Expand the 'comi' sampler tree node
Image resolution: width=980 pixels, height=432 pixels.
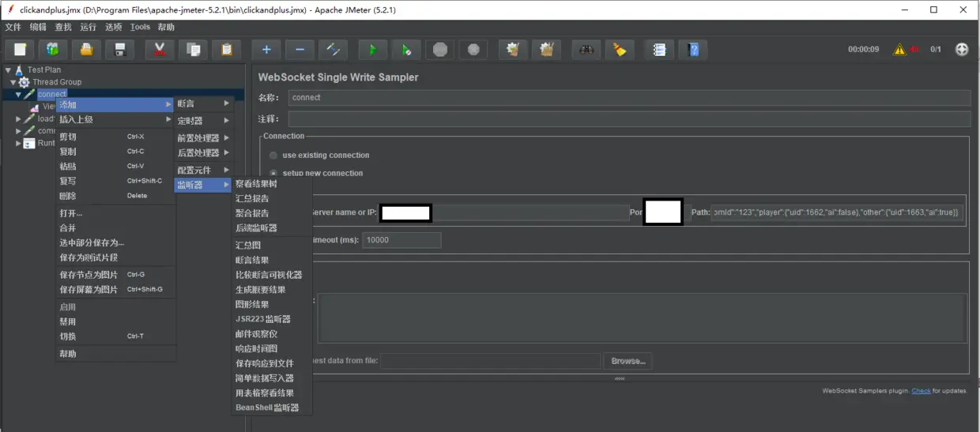[x=18, y=131]
